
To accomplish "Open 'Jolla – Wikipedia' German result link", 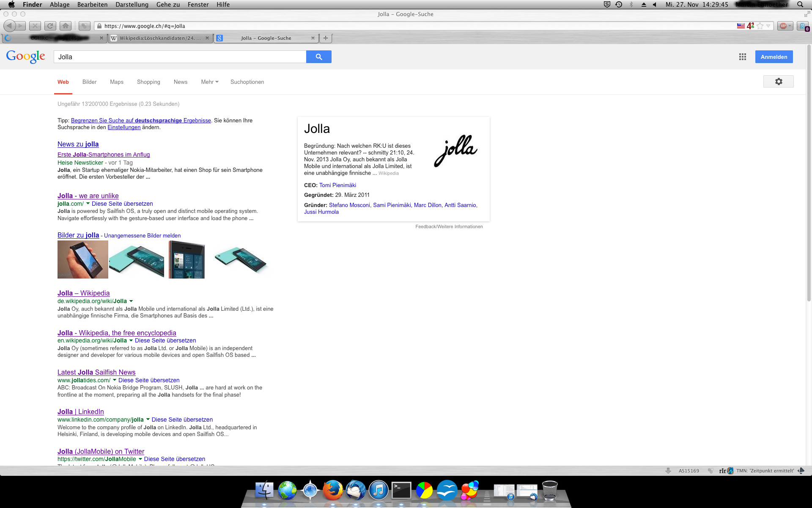I will click(x=83, y=293).
